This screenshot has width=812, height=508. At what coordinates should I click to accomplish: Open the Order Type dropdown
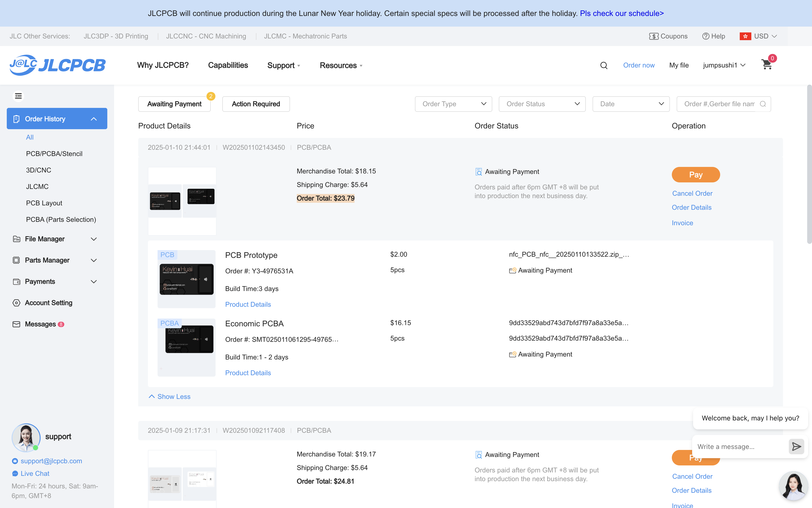(x=453, y=104)
